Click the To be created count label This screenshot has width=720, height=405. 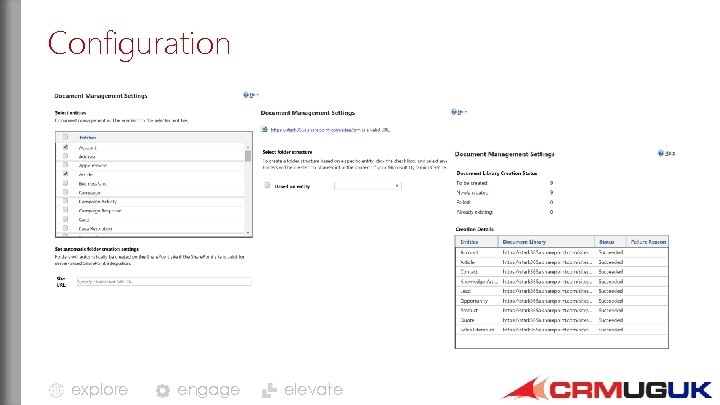472,183
